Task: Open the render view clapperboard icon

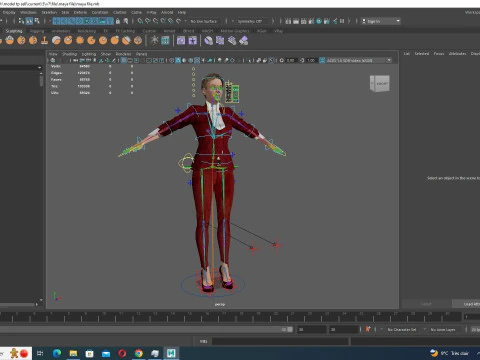Action: coord(288,21)
